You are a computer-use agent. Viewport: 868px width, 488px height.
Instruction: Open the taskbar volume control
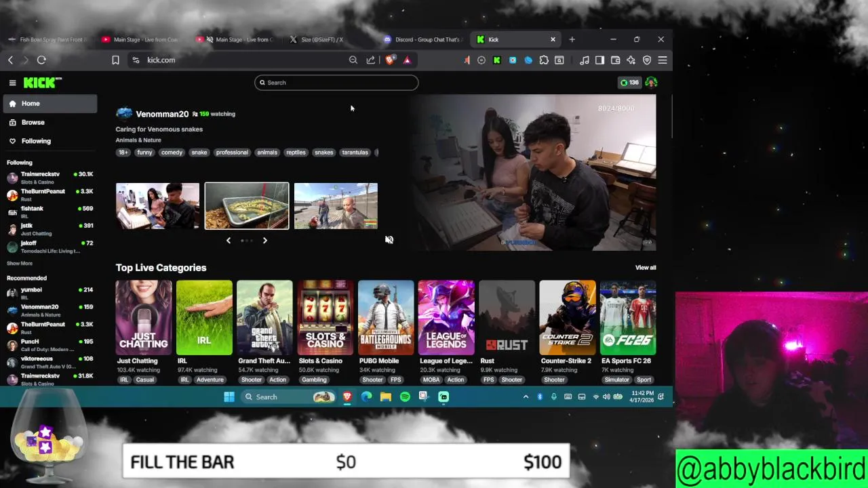coord(606,397)
